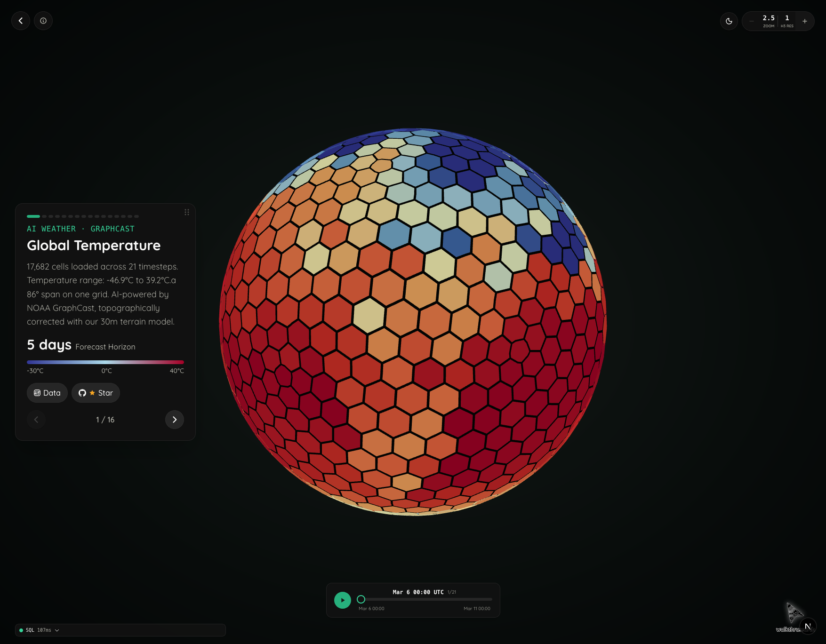The height and width of the screenshot is (644, 826).
Task: Toggle dark mode with the moon icon
Action: pyautogui.click(x=729, y=21)
